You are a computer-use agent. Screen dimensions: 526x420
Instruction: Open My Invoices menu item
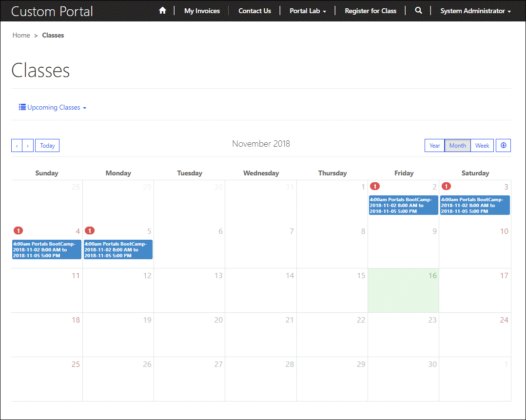coord(202,11)
